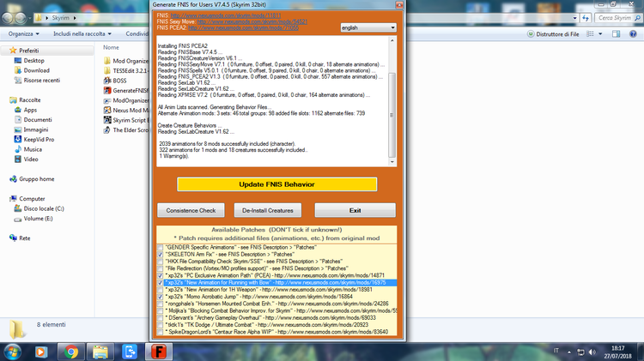The image size is (644, 361).
Task: Open Includi nella raccolta menu
Action: click(x=82, y=33)
